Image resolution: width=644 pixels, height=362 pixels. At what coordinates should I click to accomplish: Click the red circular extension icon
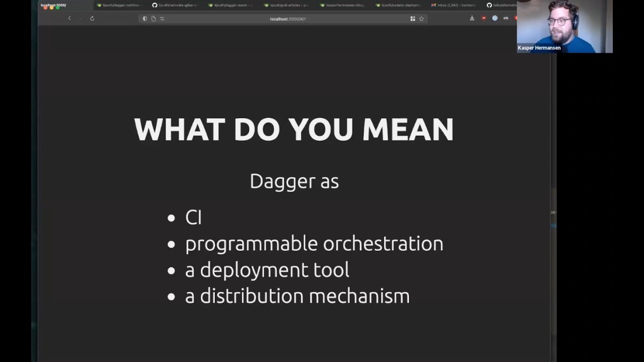click(484, 18)
